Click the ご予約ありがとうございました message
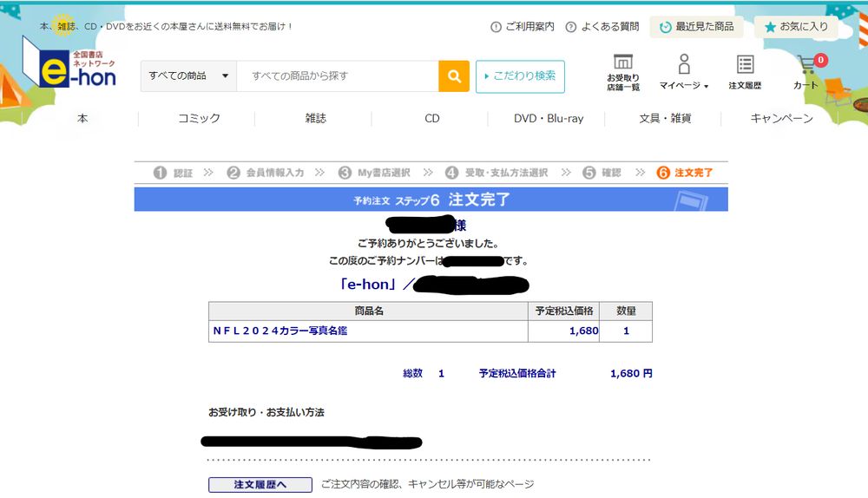 [x=429, y=244]
